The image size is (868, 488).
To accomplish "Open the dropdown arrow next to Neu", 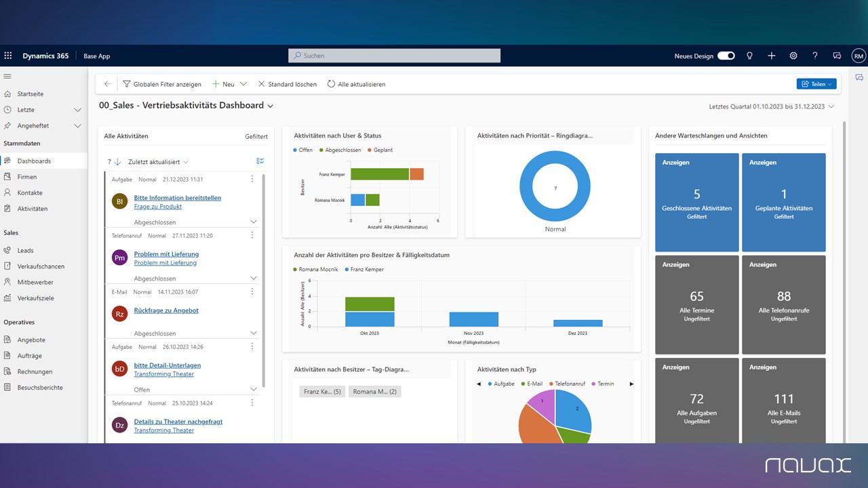I will pyautogui.click(x=243, y=84).
